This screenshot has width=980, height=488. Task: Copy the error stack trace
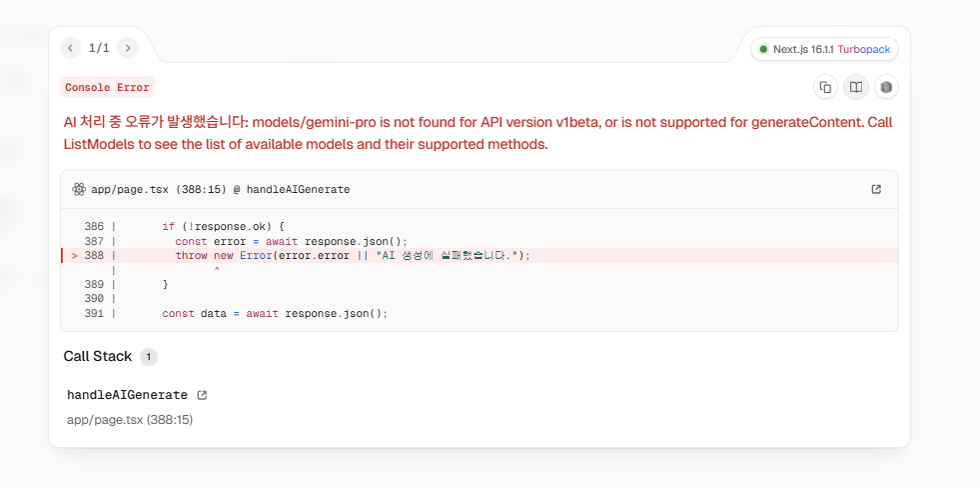[825, 88]
